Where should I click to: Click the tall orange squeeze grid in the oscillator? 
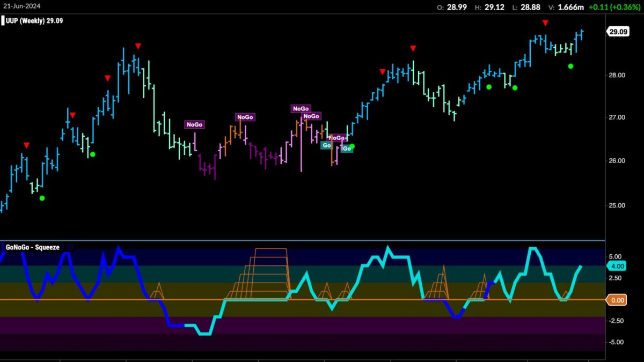tap(258, 274)
